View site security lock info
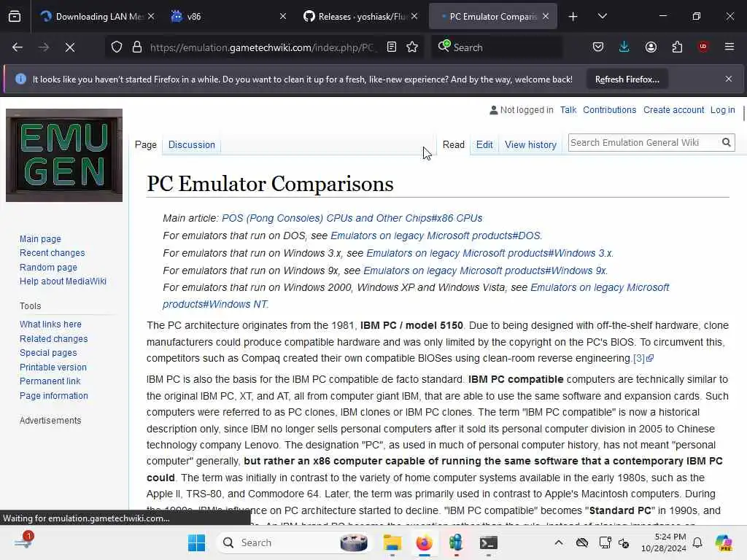Screen dimensions: 747x560 coord(137,47)
